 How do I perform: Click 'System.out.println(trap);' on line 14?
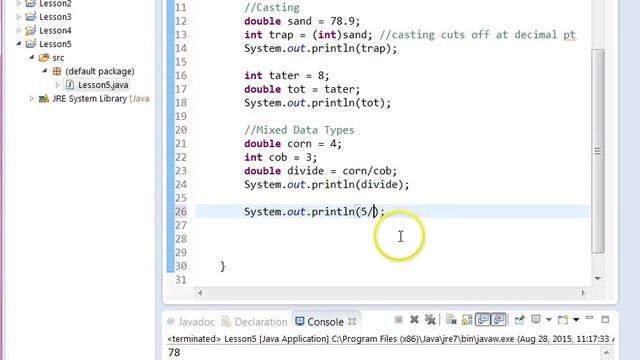point(320,48)
